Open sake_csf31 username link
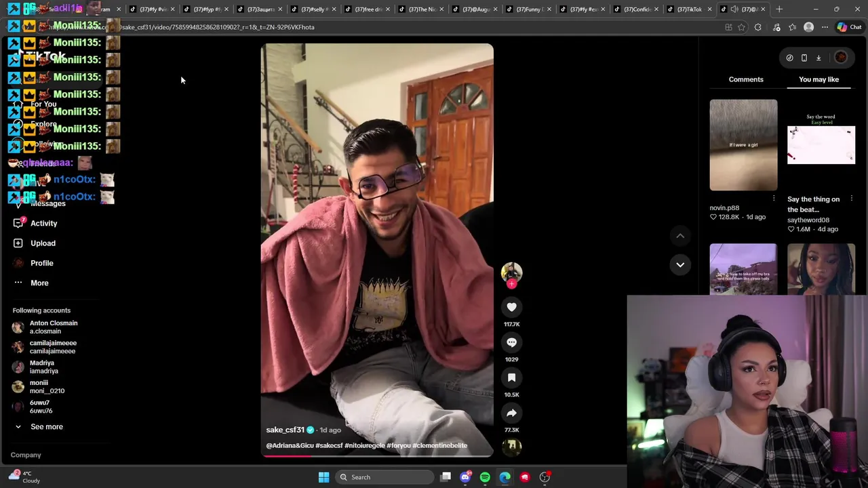The height and width of the screenshot is (488, 868). [x=285, y=430]
